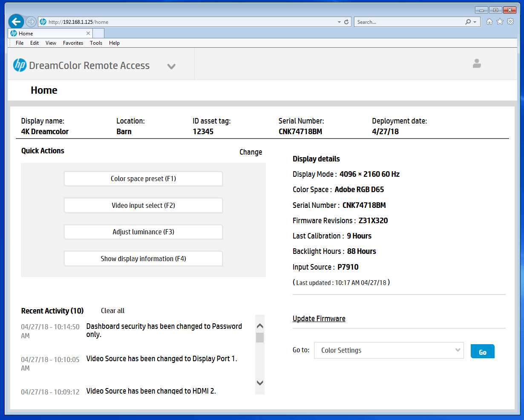Open the browser Tools gear icon
The width and height of the screenshot is (524, 420).
(x=510, y=22)
